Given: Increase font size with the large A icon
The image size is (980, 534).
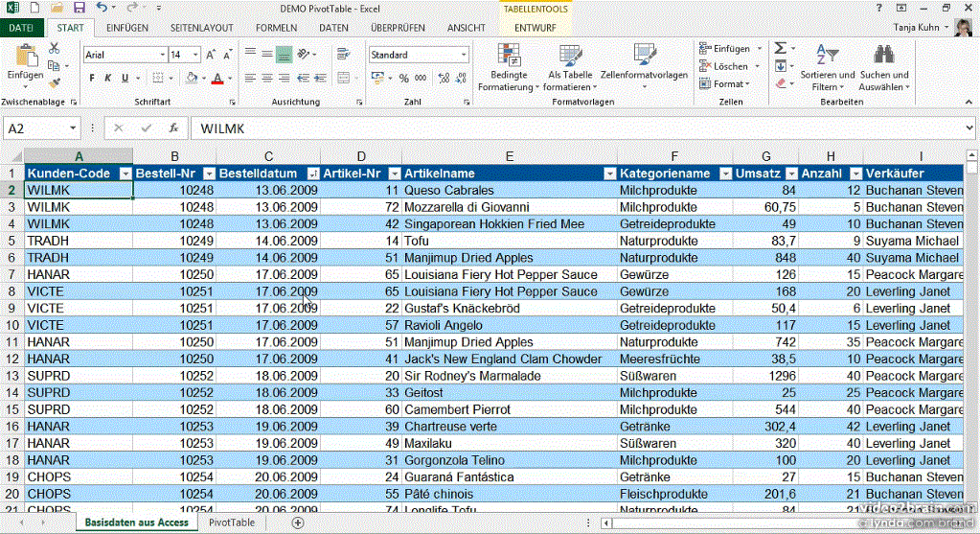Looking at the screenshot, I should [211, 55].
